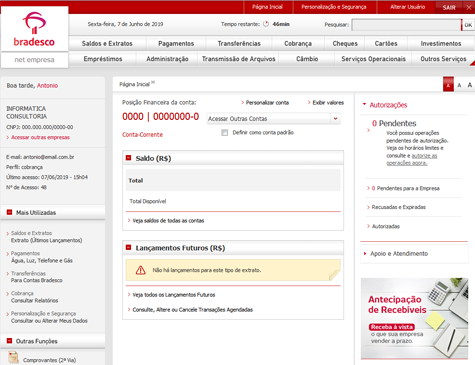475x365 pixels.
Task: Click the Bradesco logo
Action: [34, 29]
